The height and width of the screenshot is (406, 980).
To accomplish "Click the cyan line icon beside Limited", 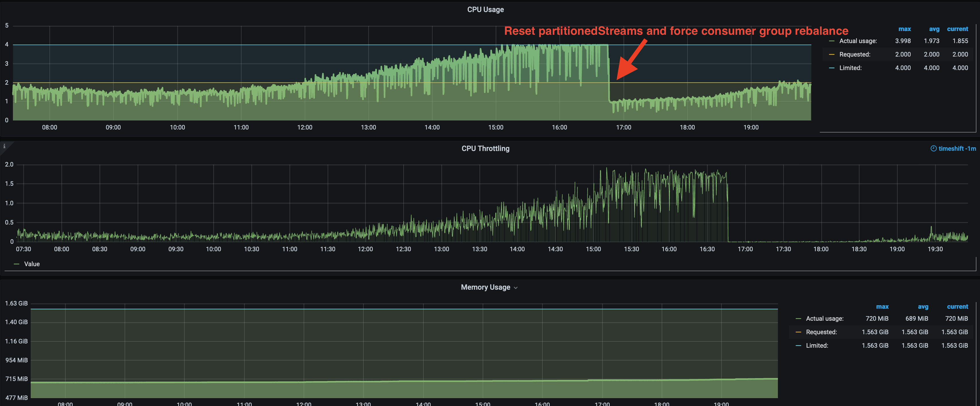I will click(831, 68).
